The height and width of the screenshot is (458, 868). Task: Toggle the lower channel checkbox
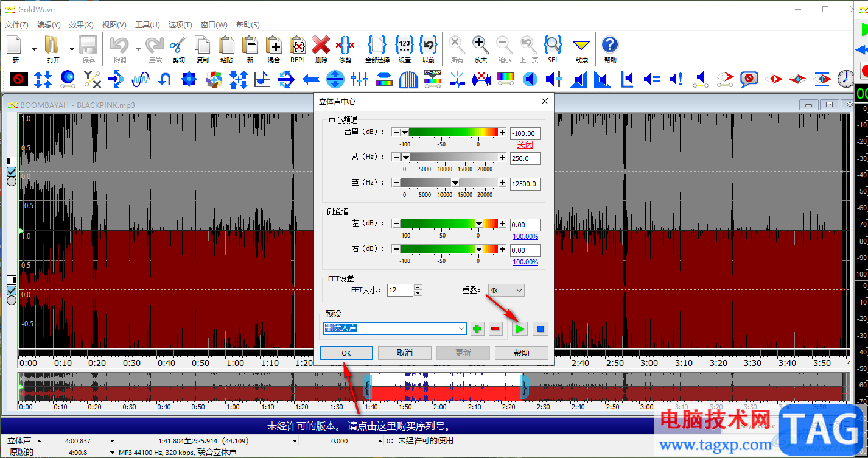(12, 290)
